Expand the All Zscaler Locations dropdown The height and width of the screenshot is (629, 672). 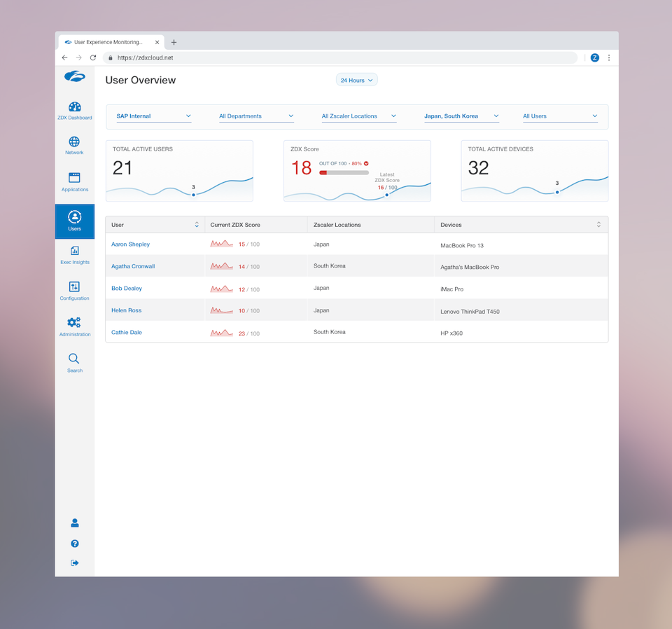point(358,116)
